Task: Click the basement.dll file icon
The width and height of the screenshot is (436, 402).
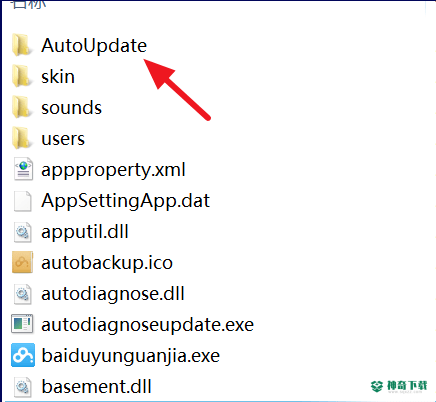Action: pyautogui.click(x=23, y=387)
